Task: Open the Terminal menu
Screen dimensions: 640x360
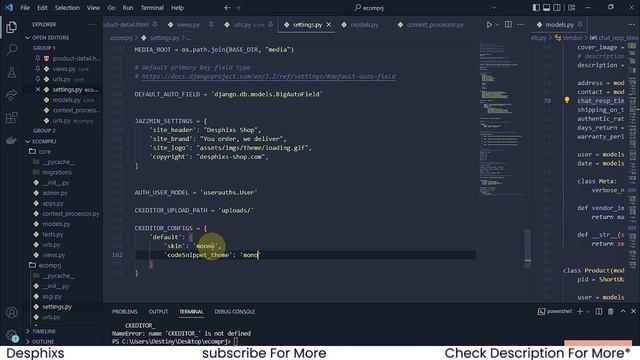Action: coord(152,8)
